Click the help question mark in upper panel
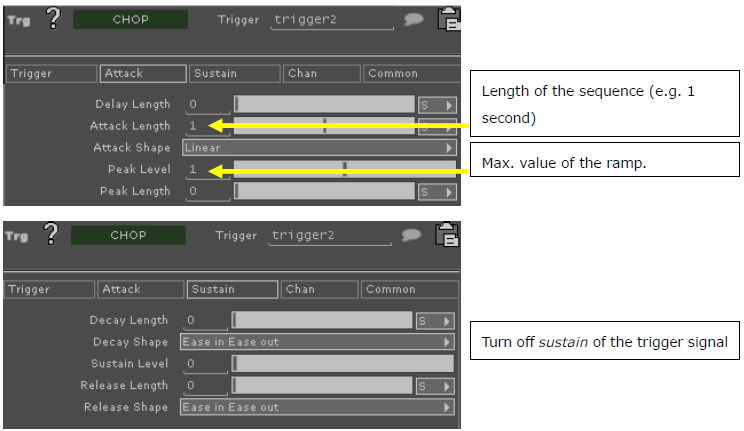This screenshot has width=744, height=431. pyautogui.click(x=54, y=18)
